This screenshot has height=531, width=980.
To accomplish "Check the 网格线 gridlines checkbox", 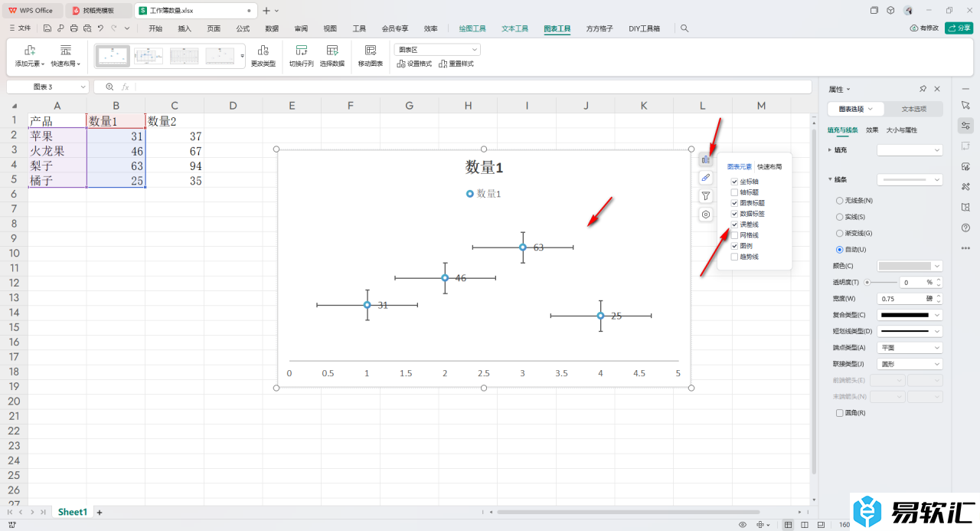I will [735, 235].
